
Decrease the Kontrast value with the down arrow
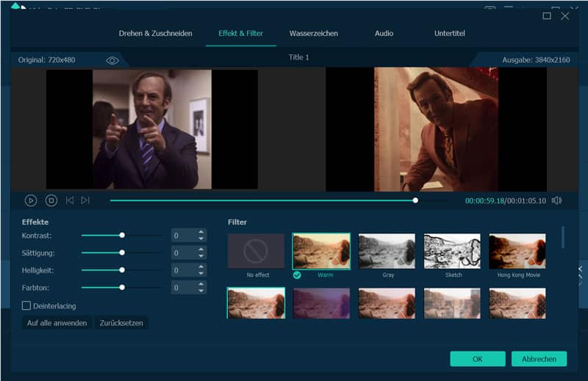tap(201, 239)
